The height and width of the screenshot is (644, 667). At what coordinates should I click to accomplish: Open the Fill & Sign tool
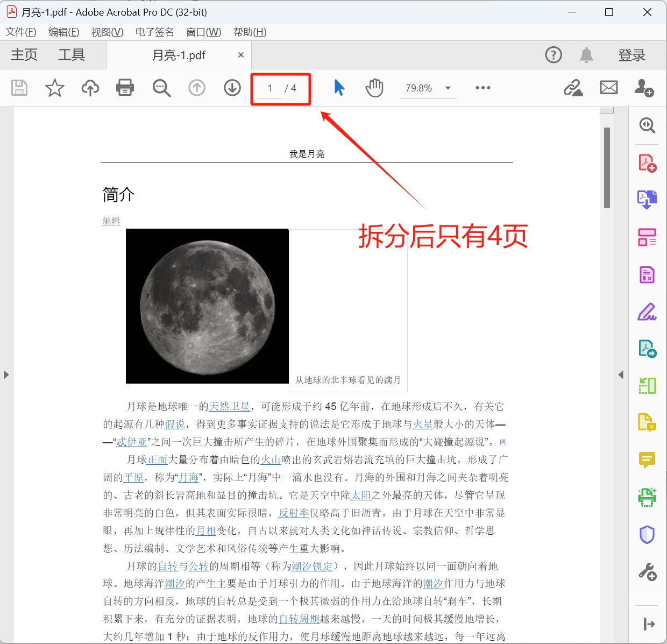tap(647, 312)
